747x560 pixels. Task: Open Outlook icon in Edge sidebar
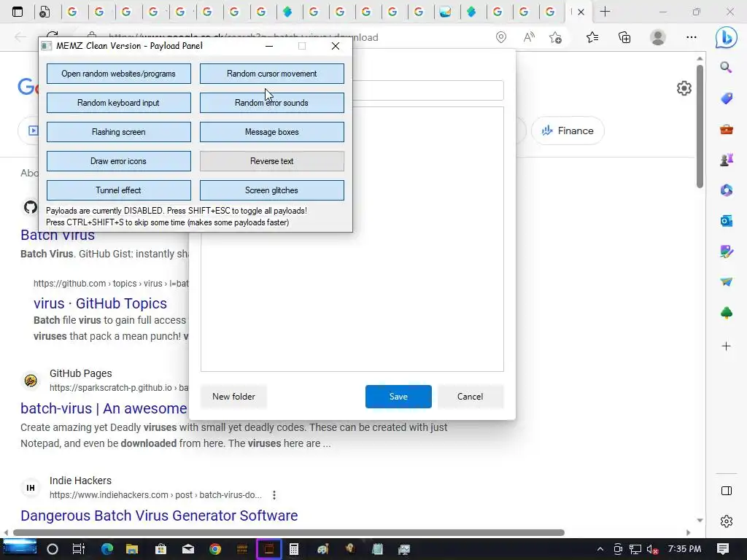click(726, 221)
